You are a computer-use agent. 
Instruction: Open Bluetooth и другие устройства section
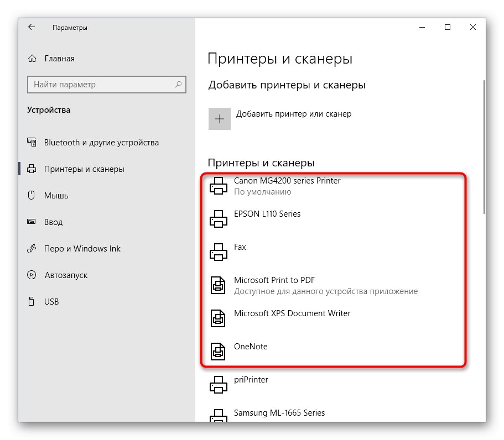click(101, 142)
